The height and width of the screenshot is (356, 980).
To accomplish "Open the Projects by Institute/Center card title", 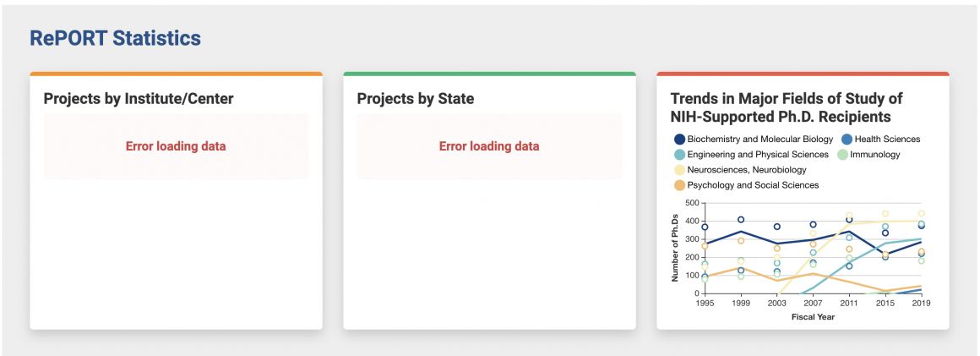I will point(139,99).
